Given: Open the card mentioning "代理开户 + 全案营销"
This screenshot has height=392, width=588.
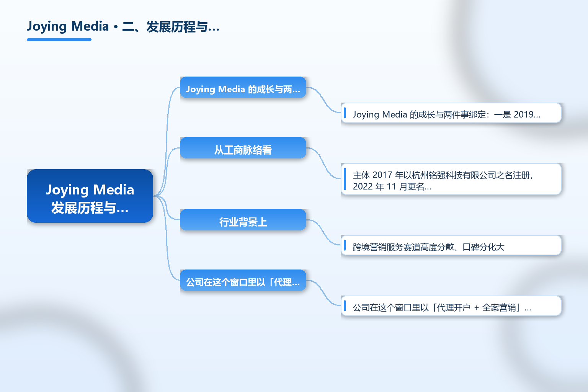Looking at the screenshot, I should 451,306.
